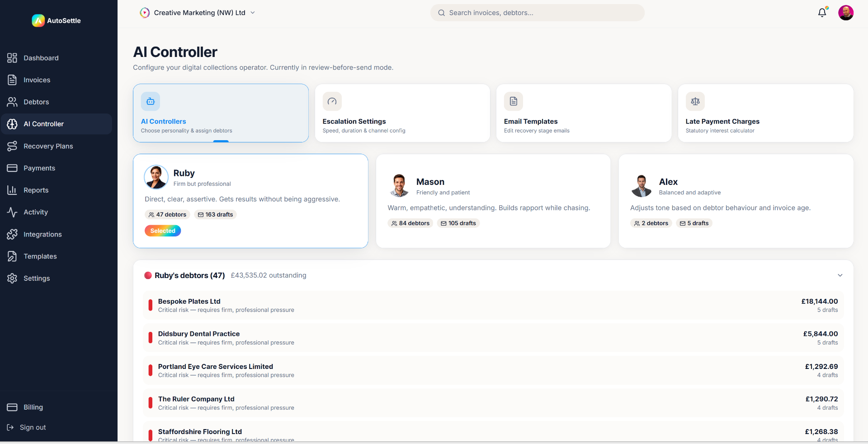Click Mason's profile photo

click(x=399, y=186)
